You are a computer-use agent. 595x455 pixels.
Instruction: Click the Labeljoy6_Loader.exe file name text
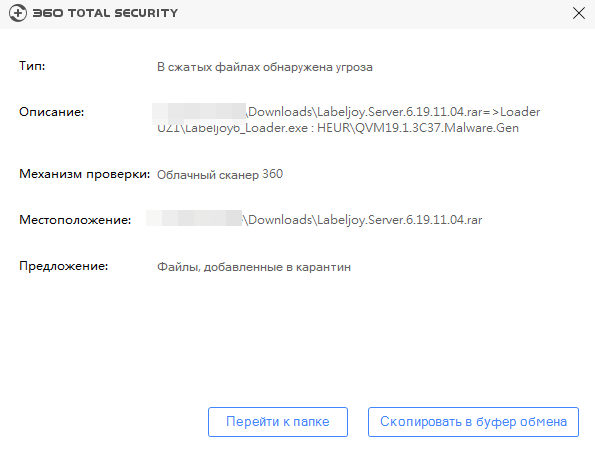coord(246,128)
